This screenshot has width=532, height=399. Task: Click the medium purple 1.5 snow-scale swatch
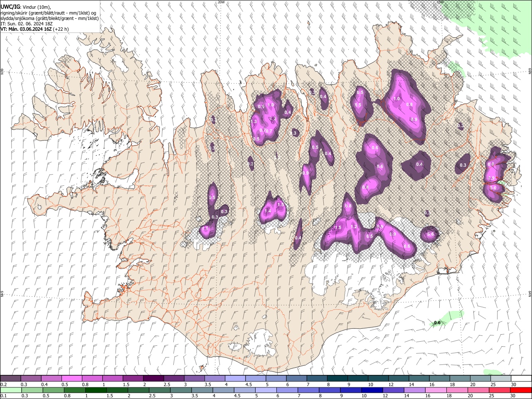coord(133,379)
